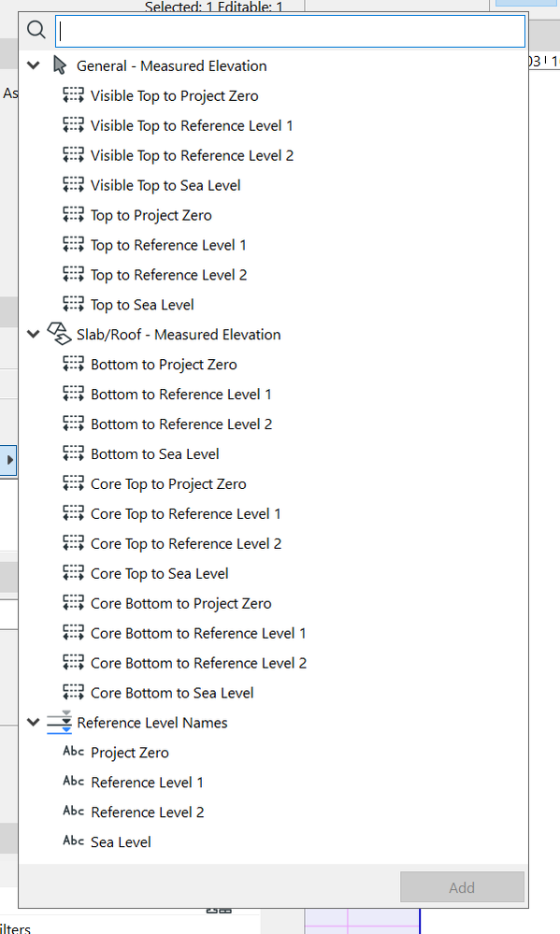Open the side panel via the left edge arrow
The height and width of the screenshot is (934, 560).
(10, 460)
